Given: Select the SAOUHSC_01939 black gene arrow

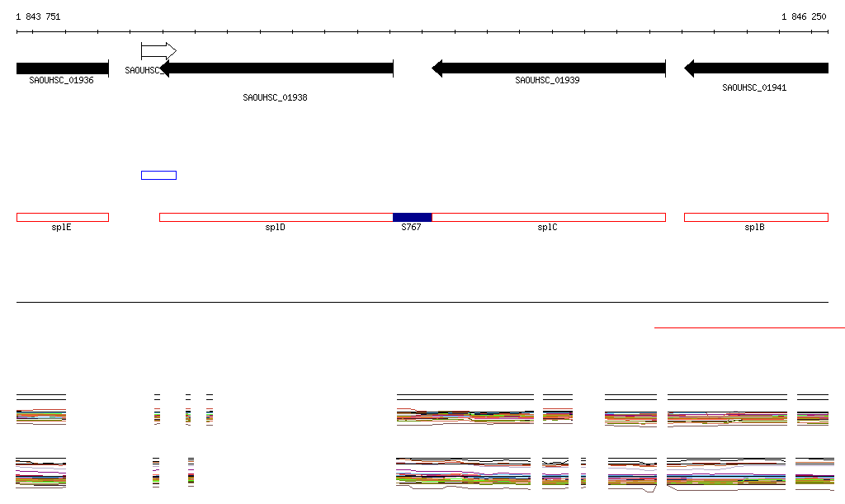Looking at the screenshot, I should [x=549, y=68].
